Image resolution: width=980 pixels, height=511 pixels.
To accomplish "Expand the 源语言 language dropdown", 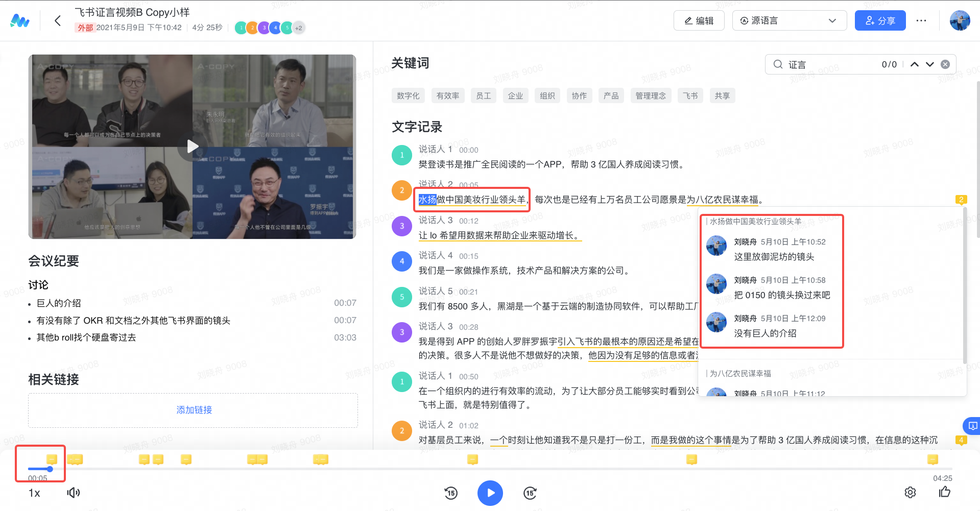I will pos(790,20).
